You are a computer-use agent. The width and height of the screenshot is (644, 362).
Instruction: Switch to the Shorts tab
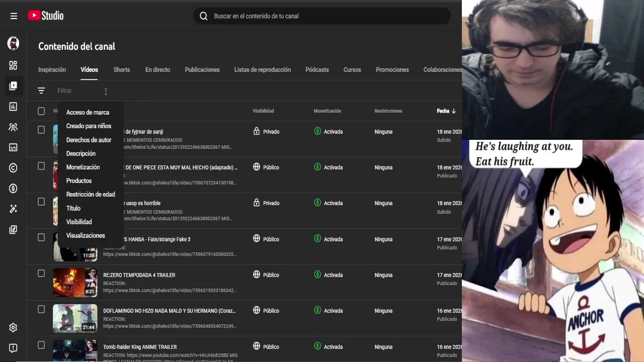tap(122, 70)
